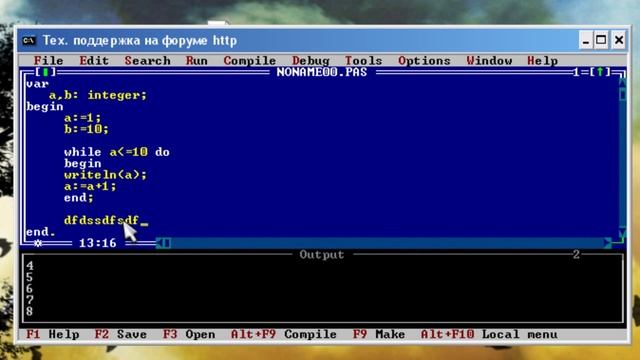Close the console window
Image resolution: width=640 pixels, height=360 pixels.
tap(619, 40)
